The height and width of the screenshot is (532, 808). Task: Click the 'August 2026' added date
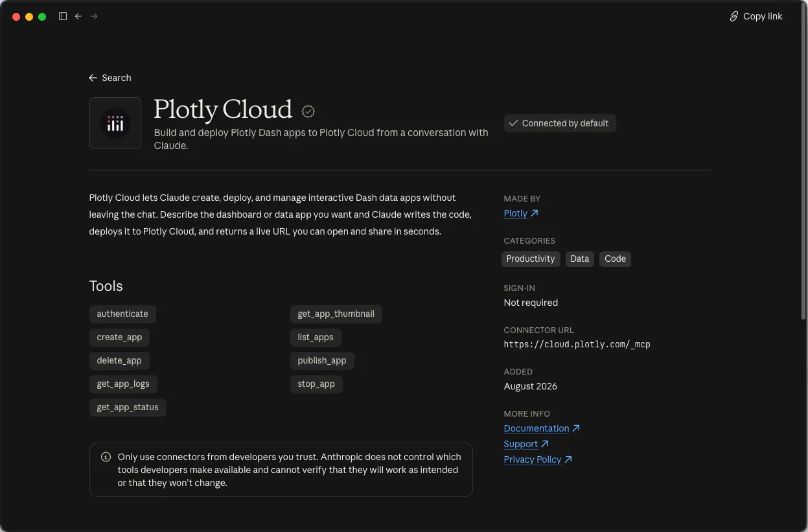pyautogui.click(x=531, y=386)
